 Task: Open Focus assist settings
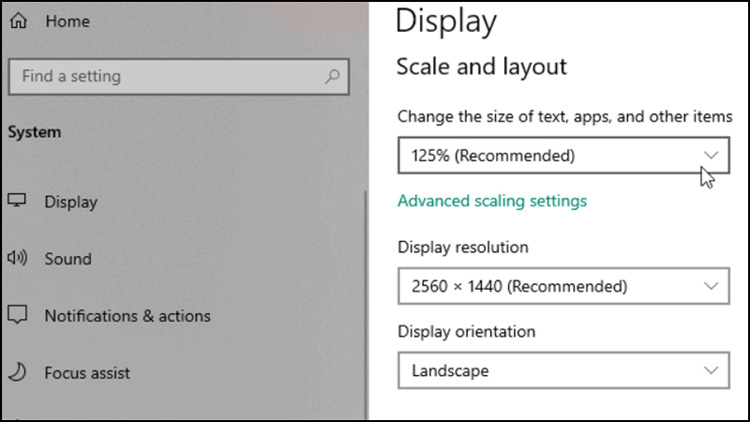(x=87, y=373)
